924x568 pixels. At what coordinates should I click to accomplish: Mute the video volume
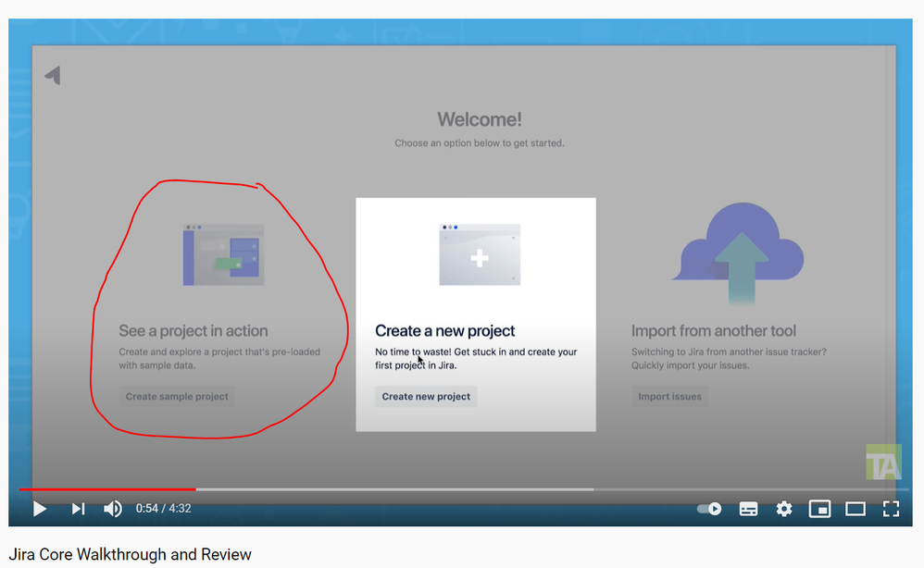coord(113,509)
